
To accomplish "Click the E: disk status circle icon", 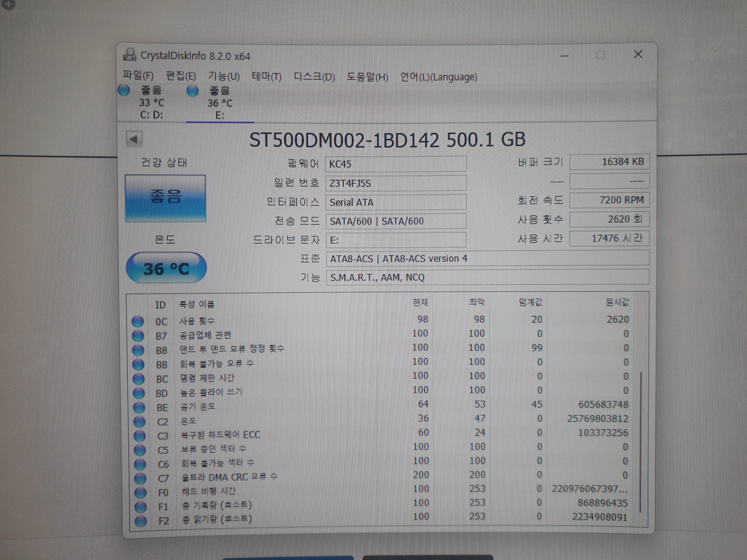I will (192, 91).
